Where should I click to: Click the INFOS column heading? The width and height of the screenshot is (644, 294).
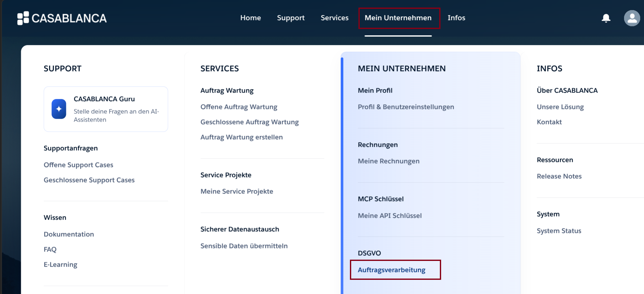(549, 68)
